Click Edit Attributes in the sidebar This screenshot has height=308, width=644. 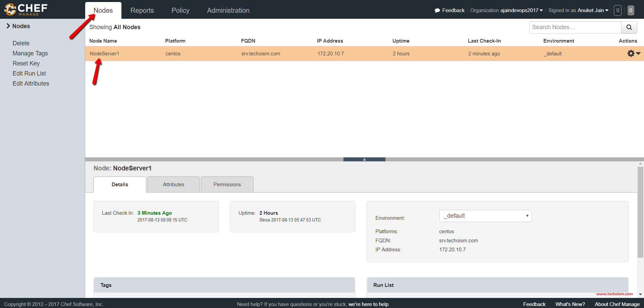coord(31,84)
